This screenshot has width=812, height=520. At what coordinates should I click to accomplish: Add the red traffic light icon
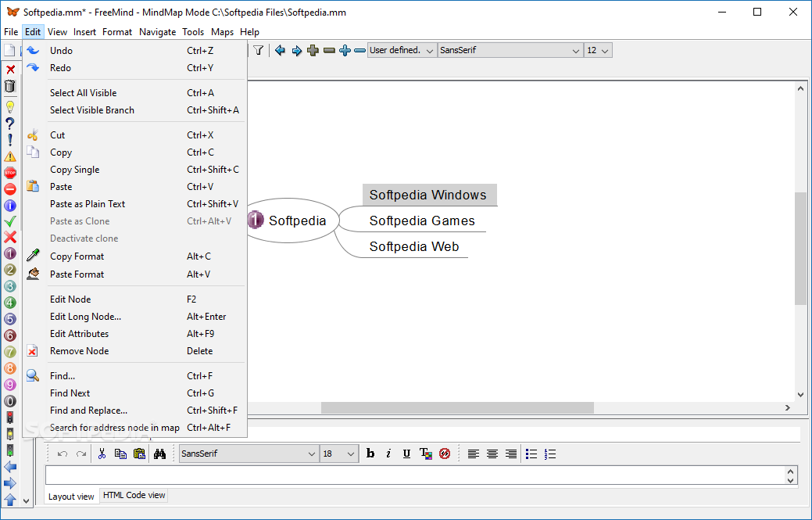pyautogui.click(x=10, y=418)
